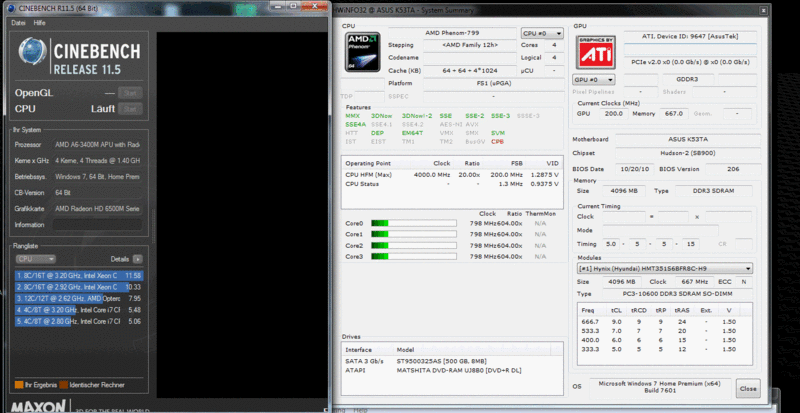Click the ATI Device ID 9647 field

point(690,36)
